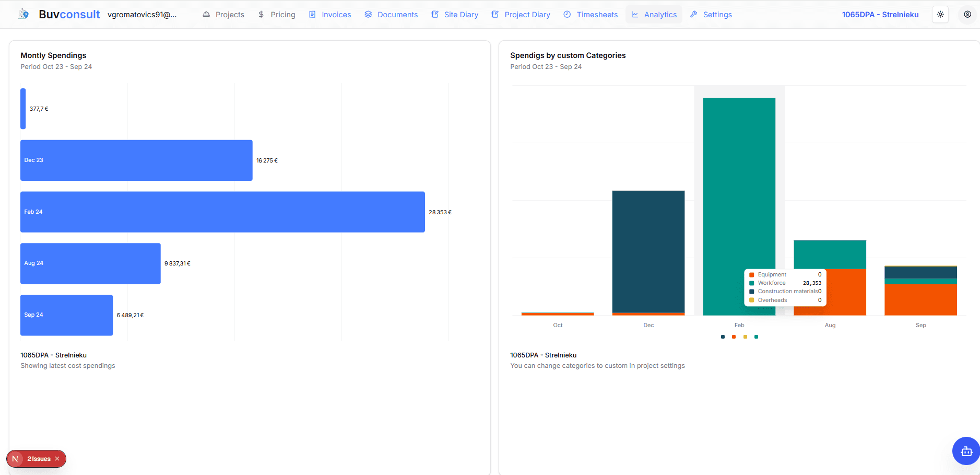
Task: Click the floating package button bottom right
Action: pyautogui.click(x=965, y=450)
